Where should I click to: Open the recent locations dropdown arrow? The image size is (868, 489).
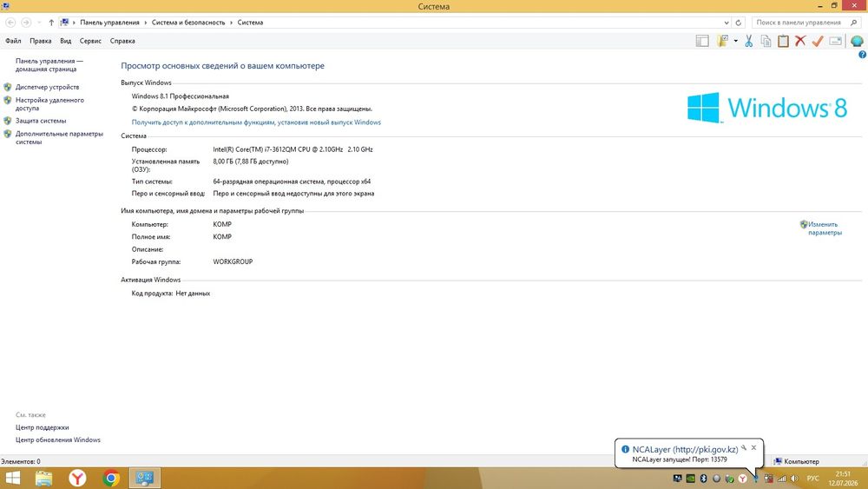pos(39,23)
